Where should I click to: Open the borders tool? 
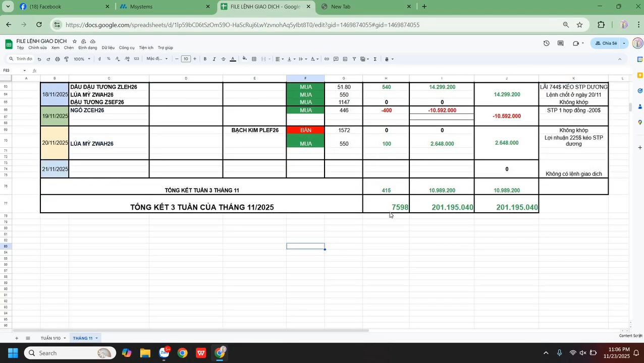[x=254, y=59]
